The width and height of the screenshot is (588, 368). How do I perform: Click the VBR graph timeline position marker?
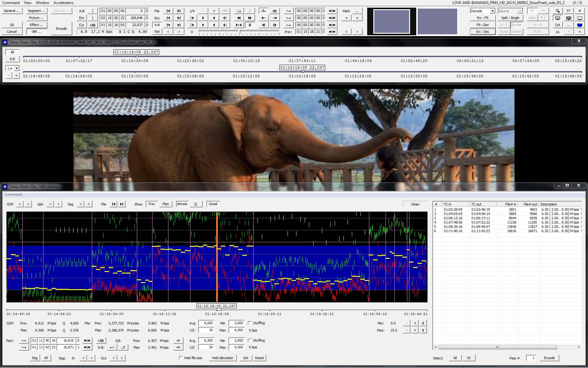click(x=219, y=309)
